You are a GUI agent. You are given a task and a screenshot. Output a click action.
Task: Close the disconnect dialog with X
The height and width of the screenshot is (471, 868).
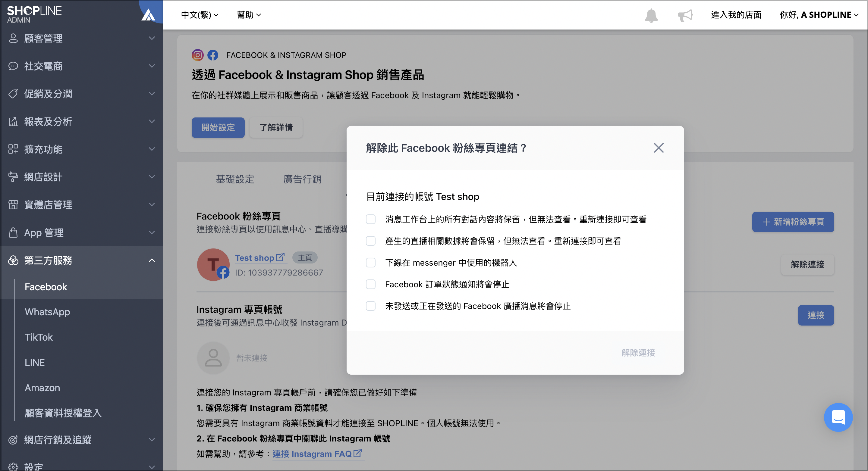click(x=659, y=148)
